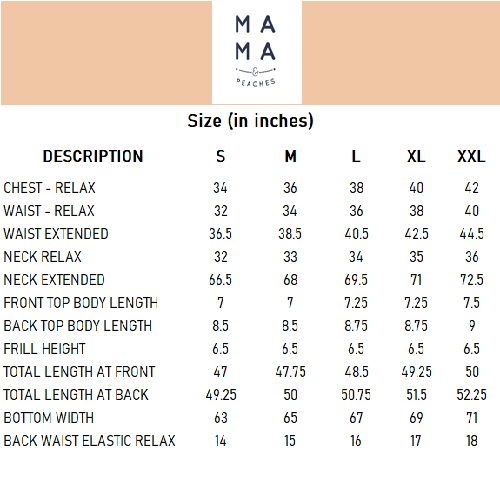Select the 49.25 value in S column

[221, 395]
